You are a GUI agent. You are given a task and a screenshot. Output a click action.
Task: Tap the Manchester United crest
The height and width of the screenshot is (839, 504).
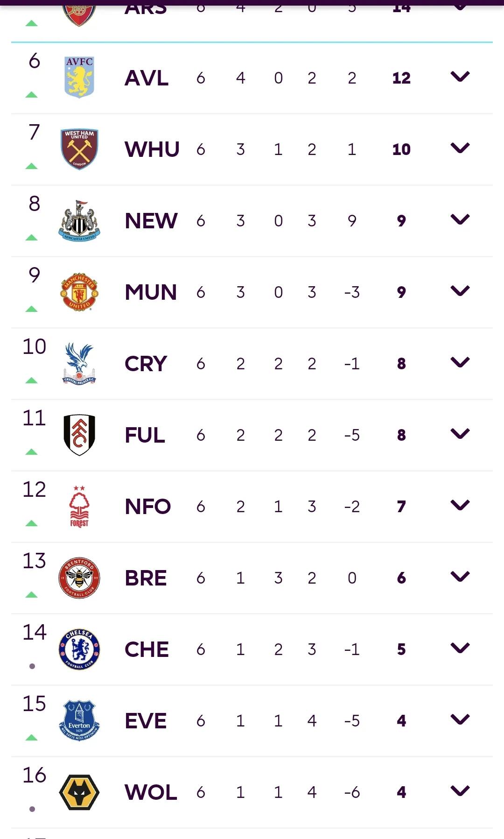79,292
